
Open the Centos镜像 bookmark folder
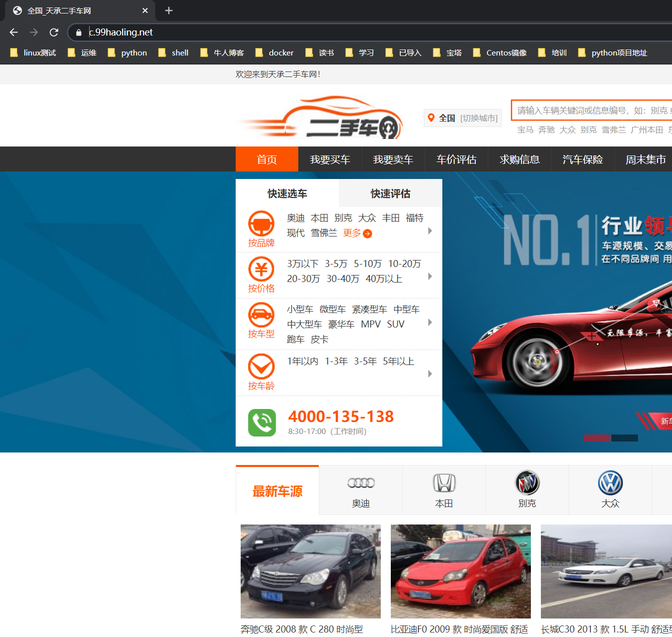pos(500,52)
